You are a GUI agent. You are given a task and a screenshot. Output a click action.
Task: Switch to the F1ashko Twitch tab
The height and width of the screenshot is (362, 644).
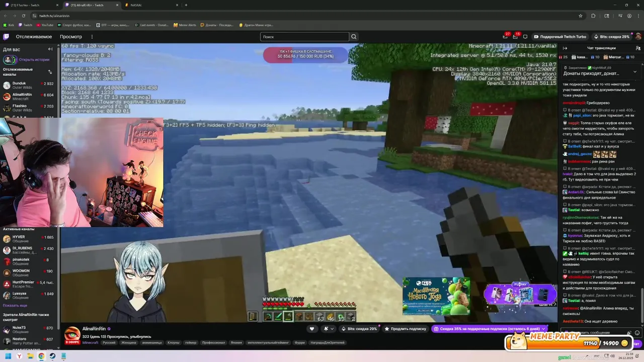(x=31, y=5)
